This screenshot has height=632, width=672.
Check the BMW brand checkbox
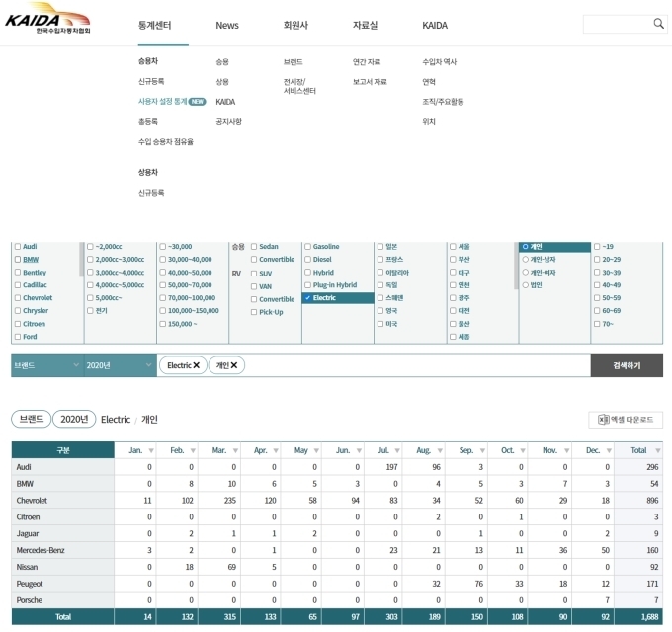click(18, 259)
